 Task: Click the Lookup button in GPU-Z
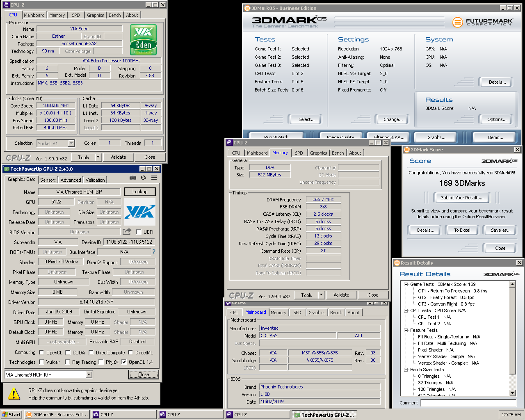pos(140,192)
